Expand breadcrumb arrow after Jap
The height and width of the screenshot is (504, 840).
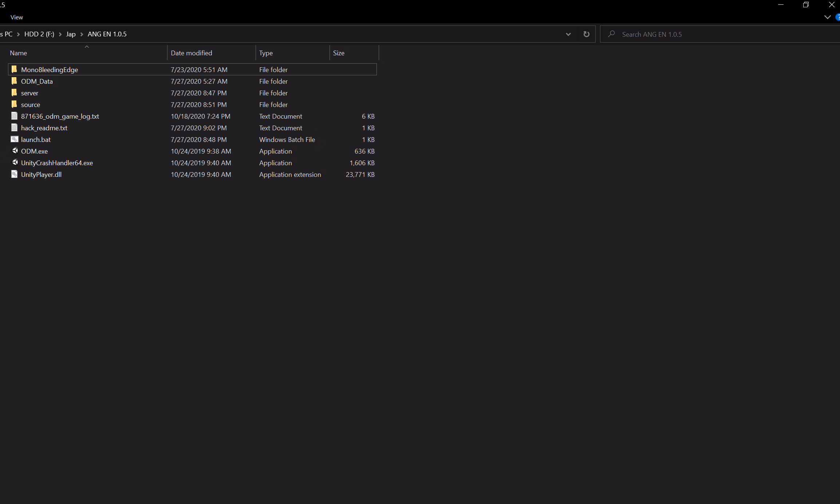82,34
